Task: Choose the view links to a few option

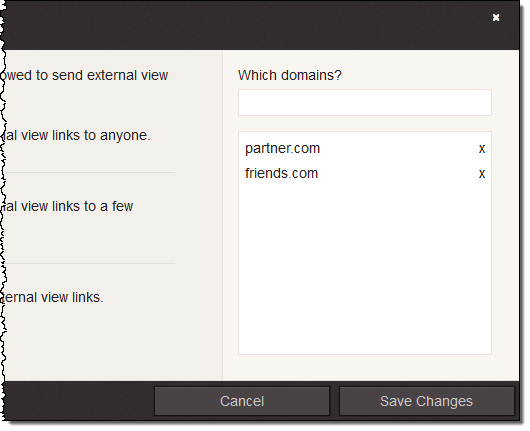Action: [x=68, y=206]
